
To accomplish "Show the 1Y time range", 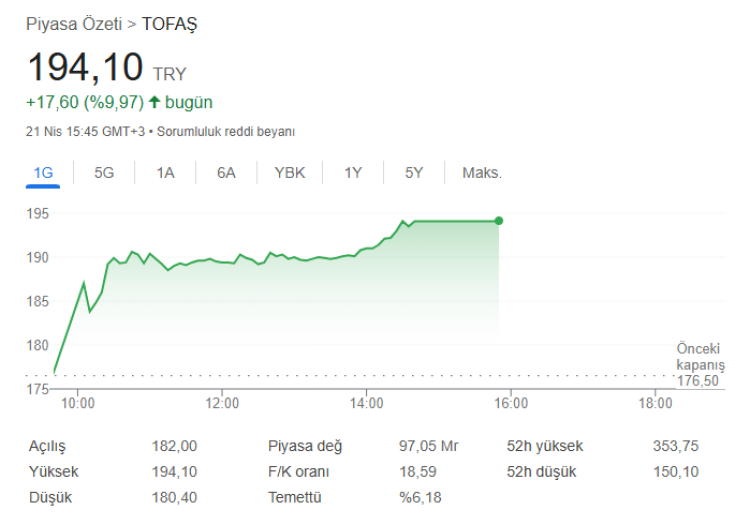I will coord(353,173).
